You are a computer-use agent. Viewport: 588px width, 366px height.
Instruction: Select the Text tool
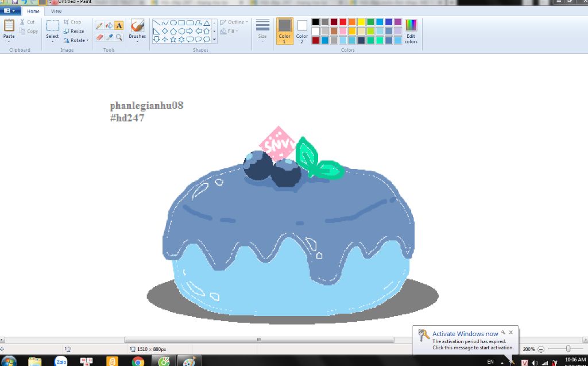click(119, 25)
